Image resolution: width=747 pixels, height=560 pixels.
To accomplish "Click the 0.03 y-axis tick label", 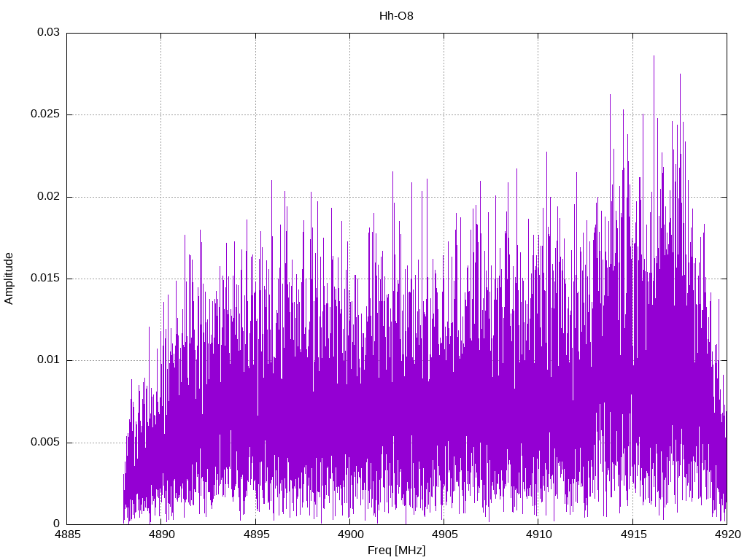I will pos(49,32).
